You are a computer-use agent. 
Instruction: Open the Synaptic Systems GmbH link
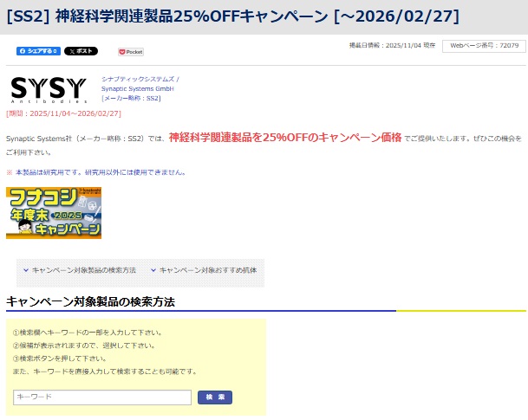tap(138, 88)
